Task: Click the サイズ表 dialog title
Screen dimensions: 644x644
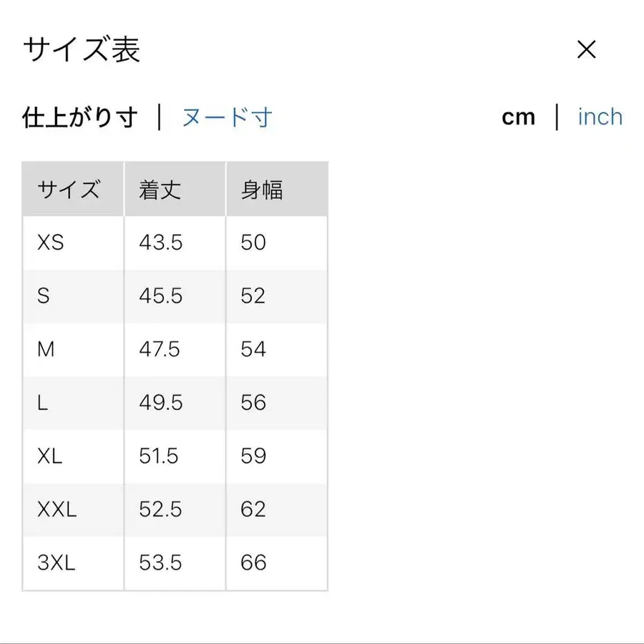Action: pos(82,49)
